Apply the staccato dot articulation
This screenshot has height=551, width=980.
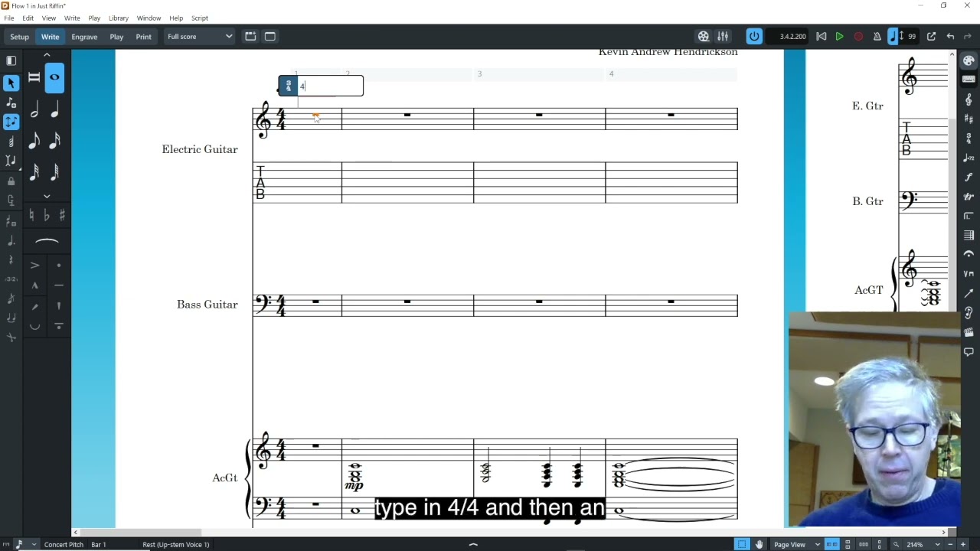[59, 266]
